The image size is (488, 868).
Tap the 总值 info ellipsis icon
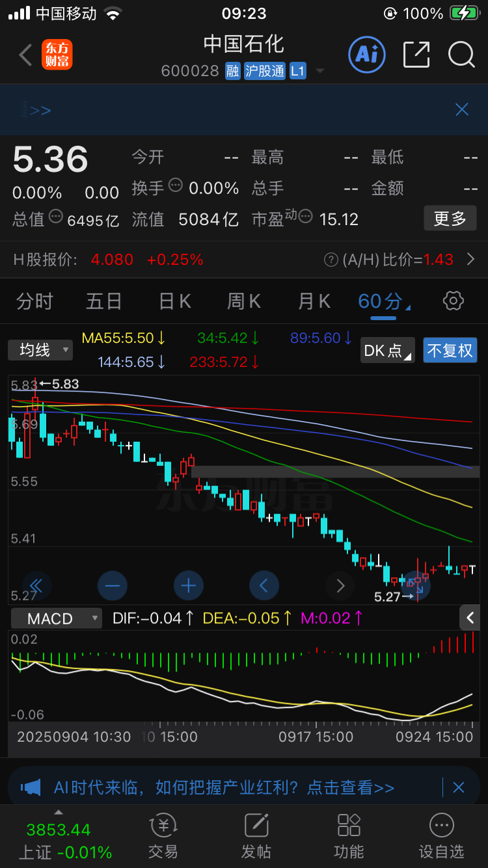[56, 216]
